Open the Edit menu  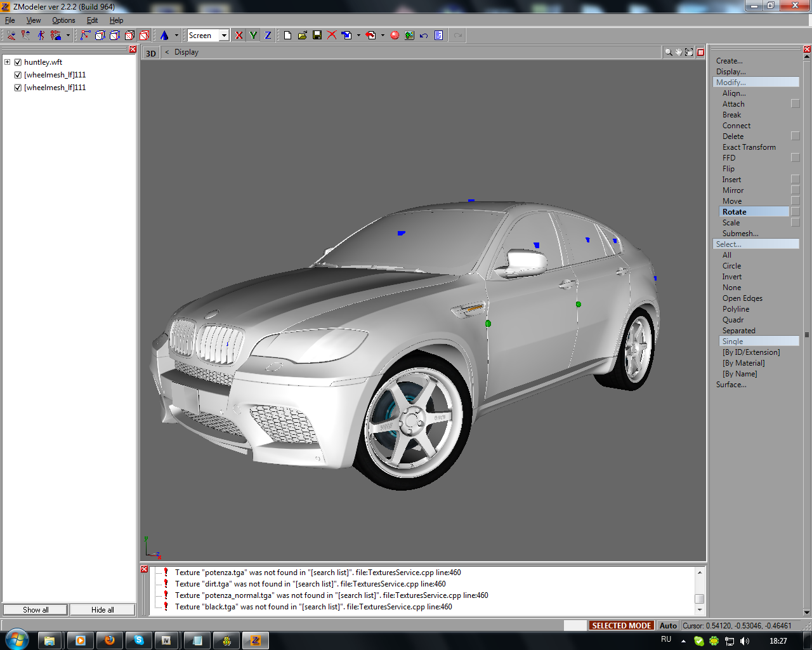coord(92,20)
